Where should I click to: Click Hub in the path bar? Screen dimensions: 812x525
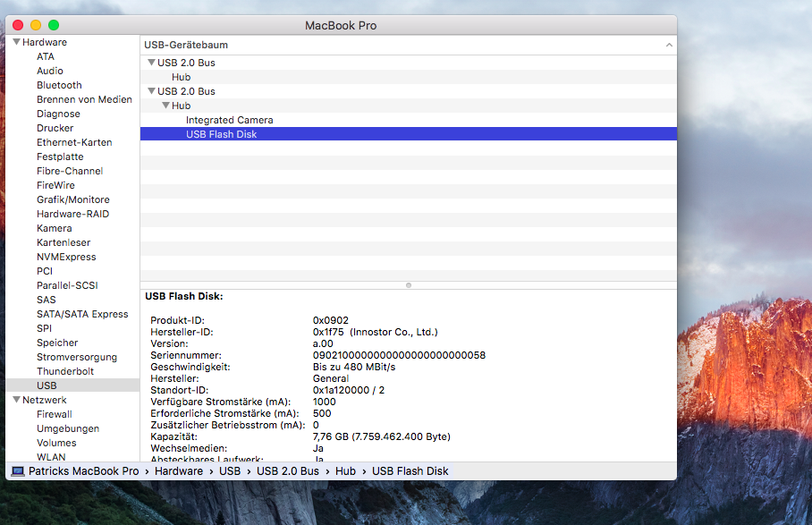point(345,471)
